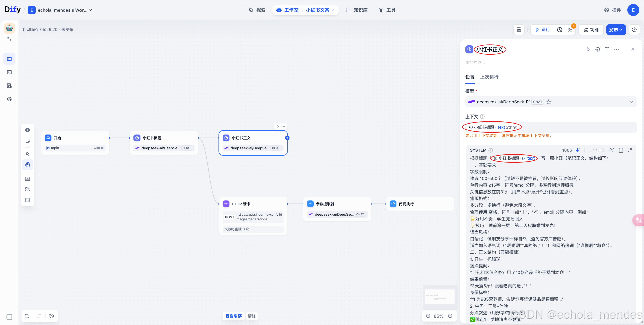Open the app robot avatar icon
Image resolution: width=644 pixels, height=325 pixels.
9,28
